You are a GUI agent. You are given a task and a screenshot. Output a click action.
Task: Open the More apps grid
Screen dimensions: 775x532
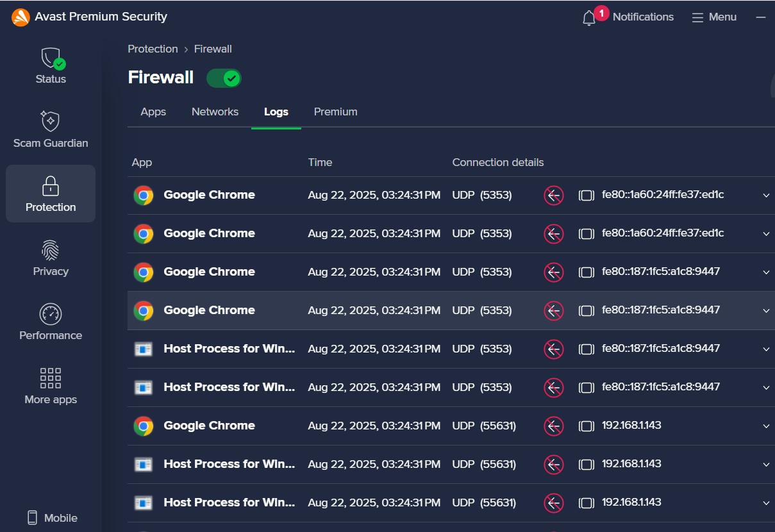pos(51,379)
